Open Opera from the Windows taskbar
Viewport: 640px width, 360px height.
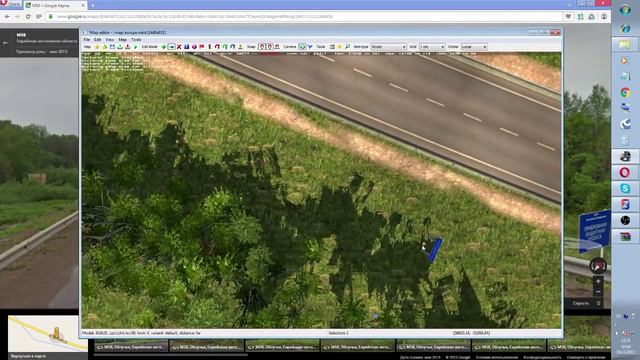click(x=625, y=172)
